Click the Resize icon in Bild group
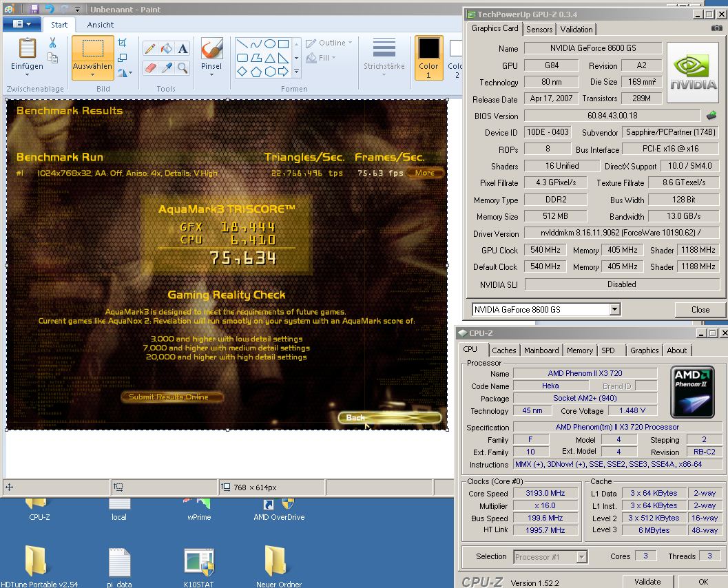 [123, 58]
